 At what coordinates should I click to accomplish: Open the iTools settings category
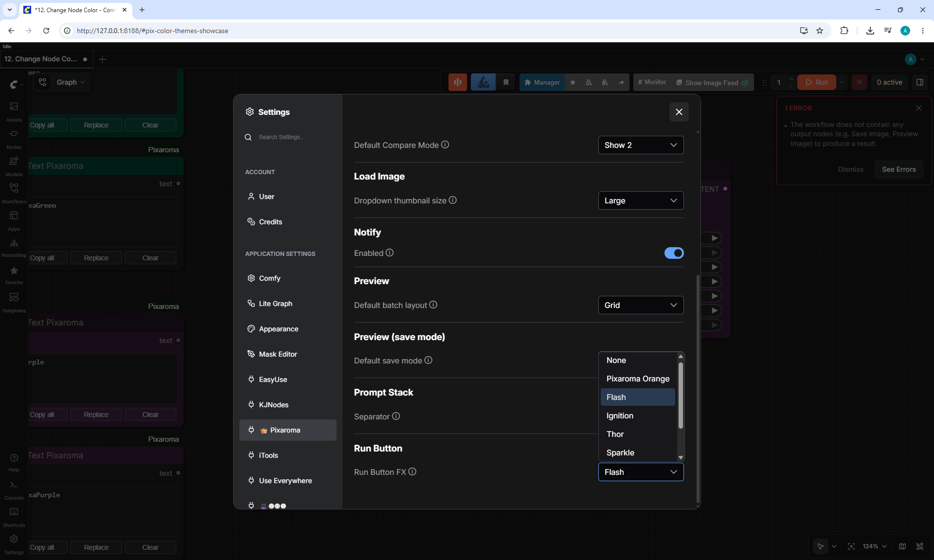tap(287, 455)
